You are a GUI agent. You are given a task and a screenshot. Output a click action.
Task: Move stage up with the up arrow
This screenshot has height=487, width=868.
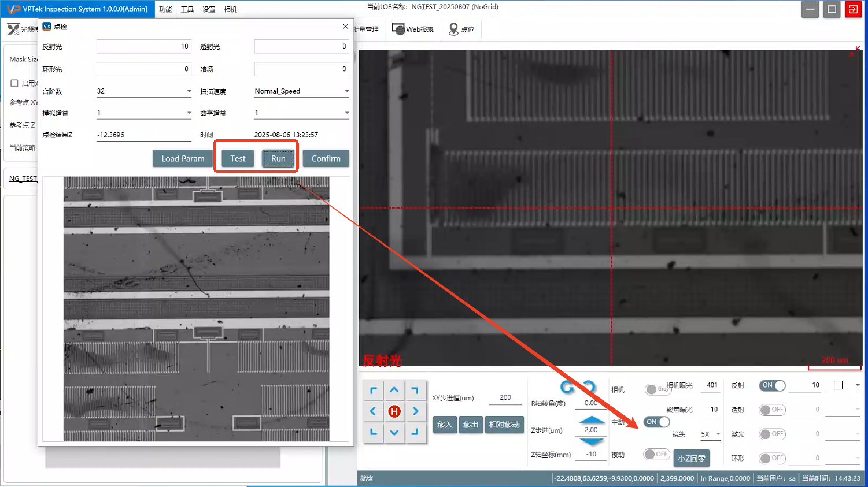pyautogui.click(x=394, y=391)
